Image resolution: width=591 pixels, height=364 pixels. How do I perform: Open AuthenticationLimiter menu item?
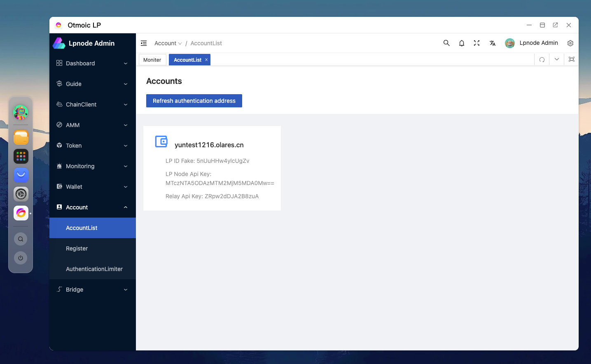[x=94, y=269]
